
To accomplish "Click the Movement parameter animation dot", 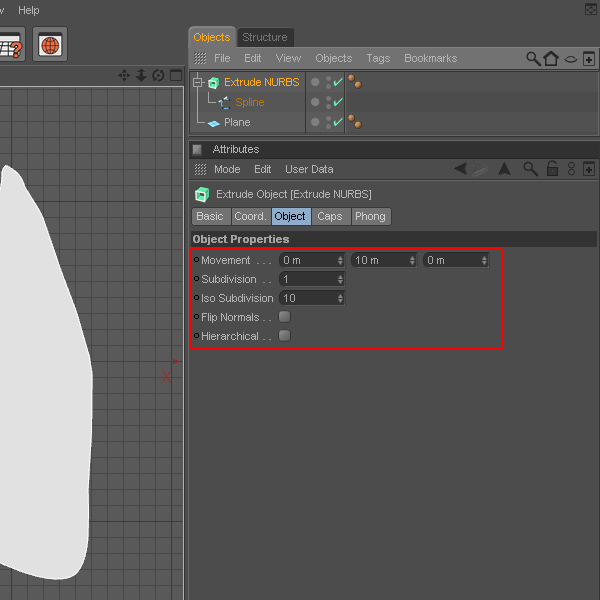I will coord(197,260).
